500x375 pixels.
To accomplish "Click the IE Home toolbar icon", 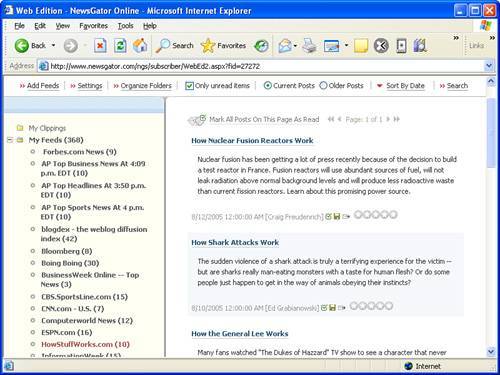I will [x=140, y=46].
